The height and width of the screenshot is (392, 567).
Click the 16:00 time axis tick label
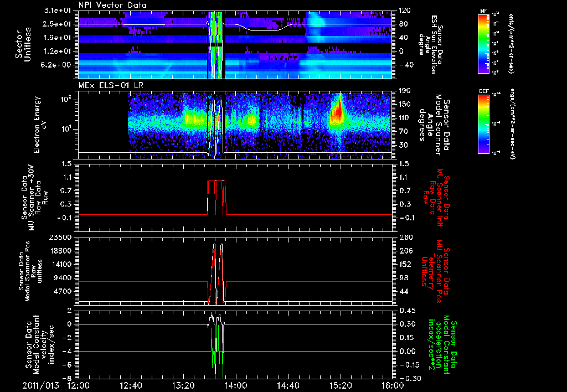point(393,386)
